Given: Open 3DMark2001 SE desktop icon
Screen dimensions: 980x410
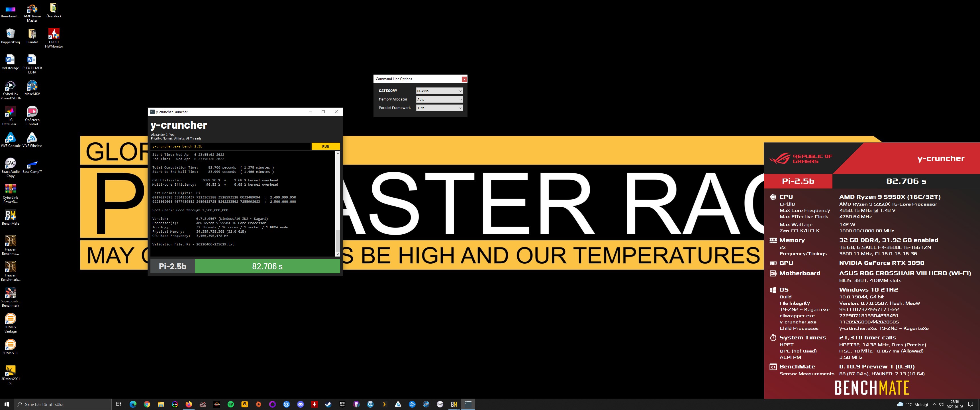Looking at the screenshot, I should click(11, 375).
